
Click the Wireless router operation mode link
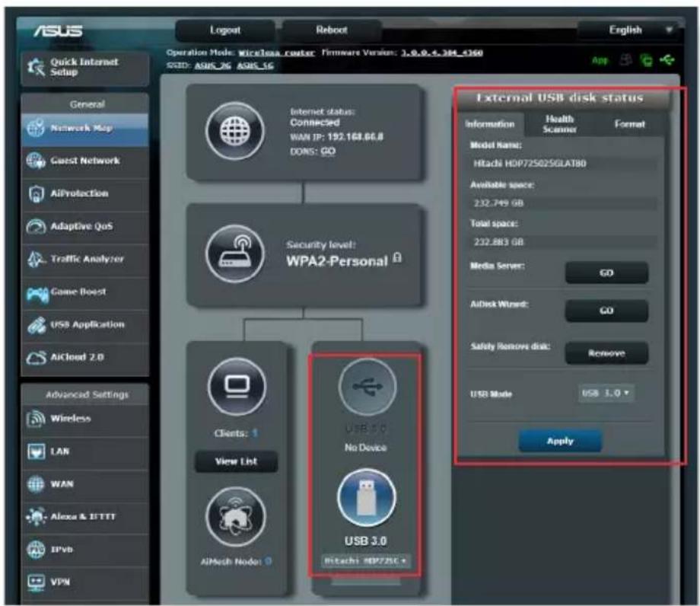click(276, 53)
